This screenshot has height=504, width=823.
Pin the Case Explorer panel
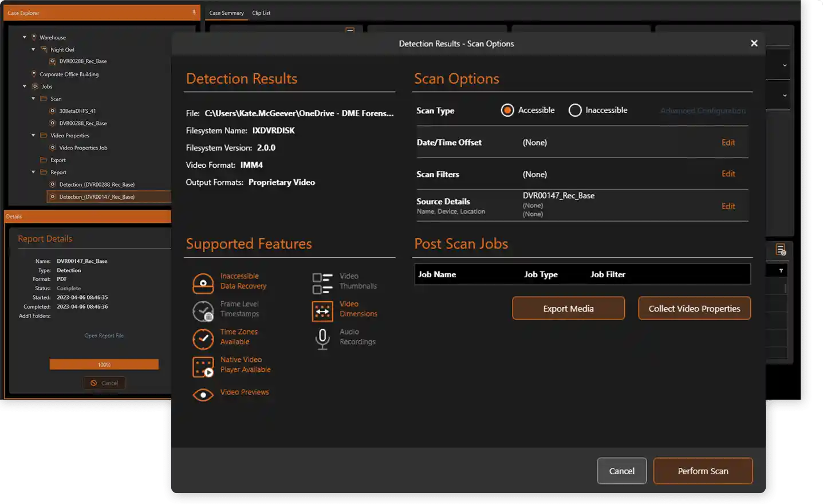click(194, 12)
